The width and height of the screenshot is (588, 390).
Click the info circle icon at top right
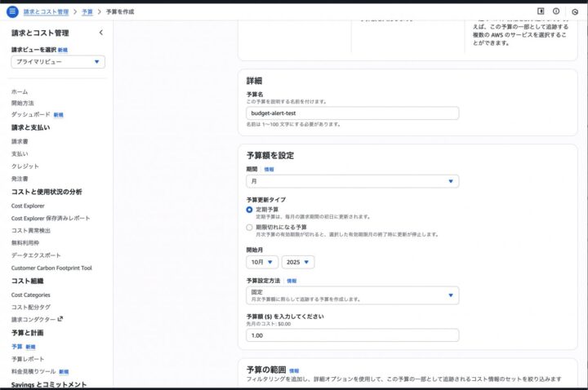[x=556, y=11]
